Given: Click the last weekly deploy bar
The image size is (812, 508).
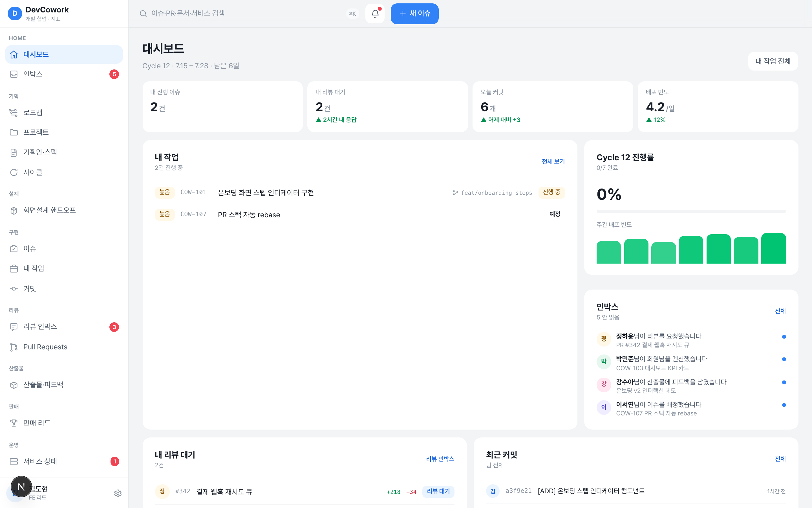Looking at the screenshot, I should pyautogui.click(x=773, y=248).
